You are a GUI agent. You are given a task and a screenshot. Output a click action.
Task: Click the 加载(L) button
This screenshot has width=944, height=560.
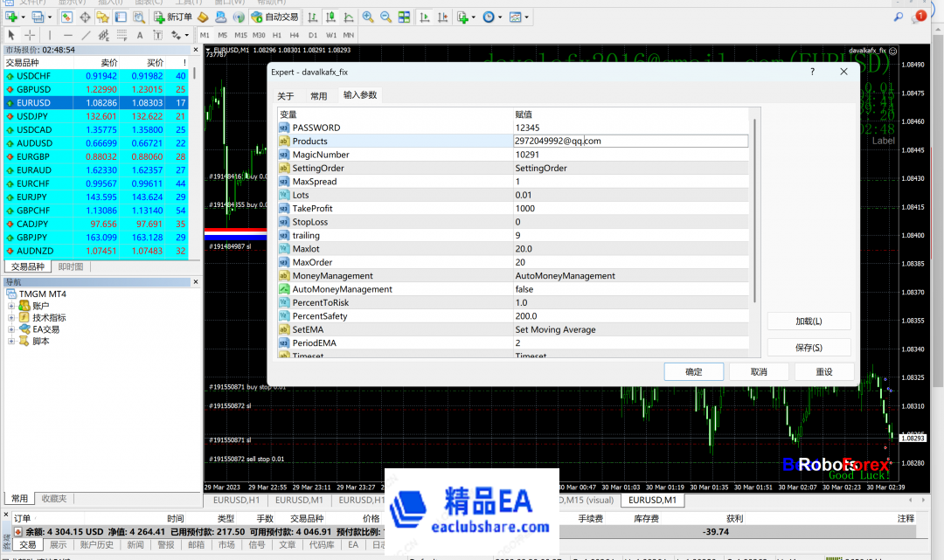tap(809, 321)
